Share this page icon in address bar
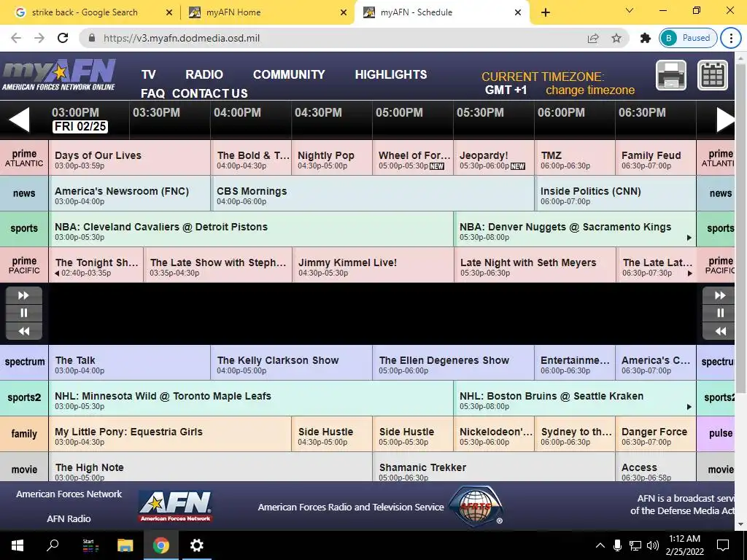The image size is (747, 560). coord(593,38)
